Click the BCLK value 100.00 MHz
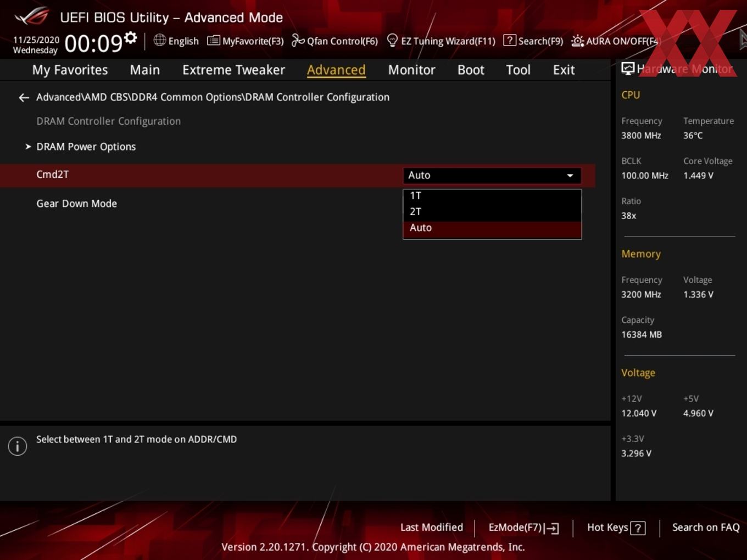This screenshot has height=560, width=747. 645,176
